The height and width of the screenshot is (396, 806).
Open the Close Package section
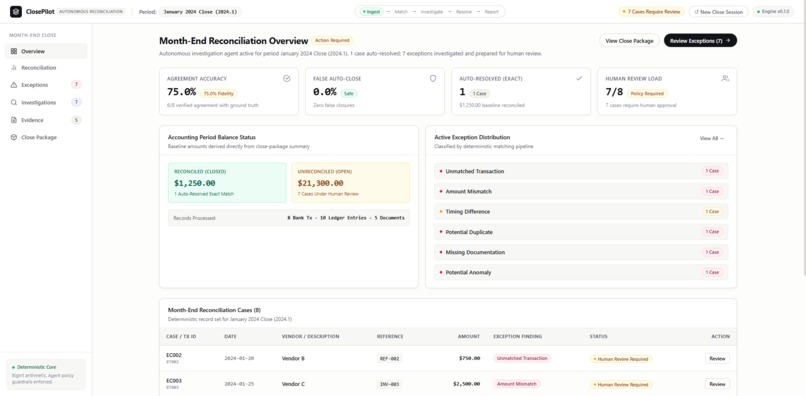coord(46,138)
